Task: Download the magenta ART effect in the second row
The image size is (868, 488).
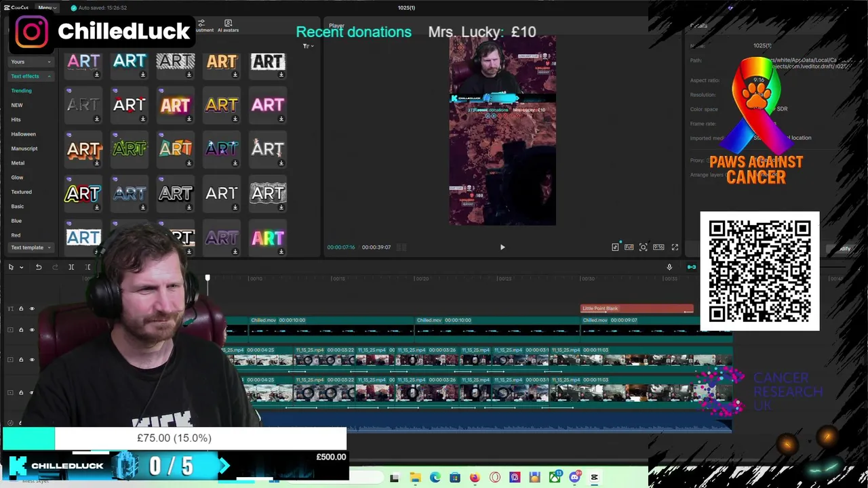Action: pyautogui.click(x=281, y=119)
